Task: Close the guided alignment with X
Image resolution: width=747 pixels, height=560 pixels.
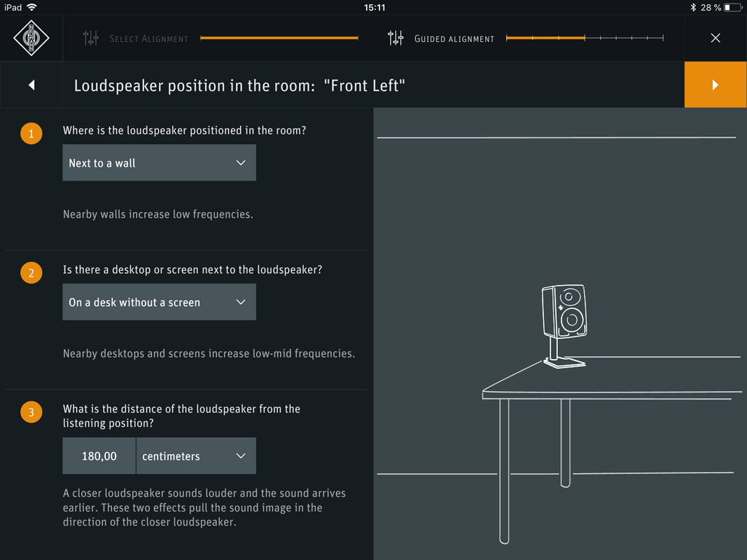Action: click(715, 38)
